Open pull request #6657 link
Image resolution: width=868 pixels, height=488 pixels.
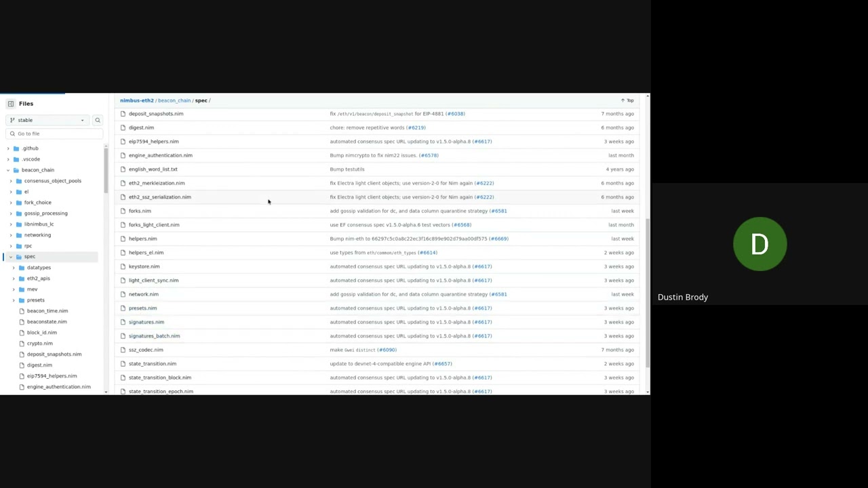pyautogui.click(x=442, y=364)
